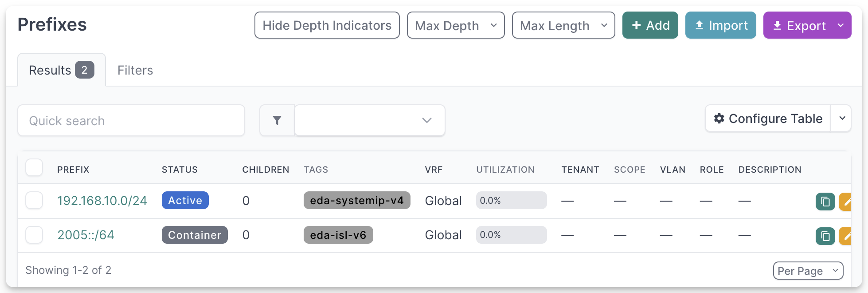This screenshot has height=293, width=868.
Task: Click utilization bar for 2005::/64
Action: pyautogui.click(x=511, y=235)
